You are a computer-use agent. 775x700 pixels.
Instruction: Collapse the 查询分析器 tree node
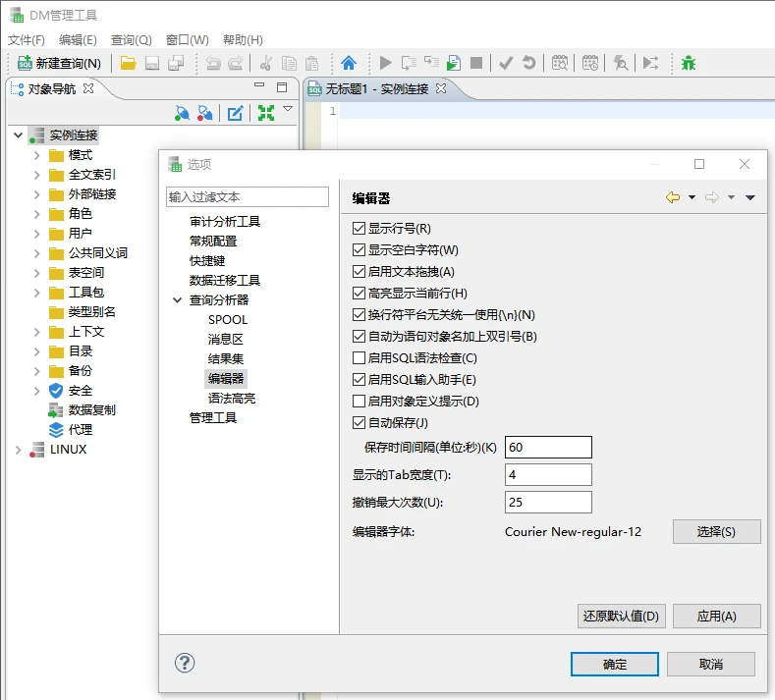tap(177, 300)
